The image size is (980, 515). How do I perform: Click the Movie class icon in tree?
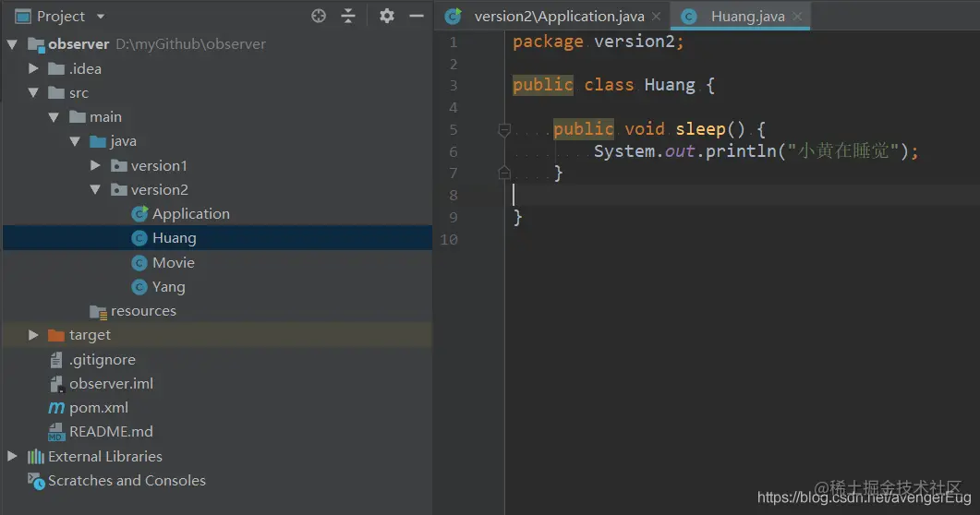(140, 263)
